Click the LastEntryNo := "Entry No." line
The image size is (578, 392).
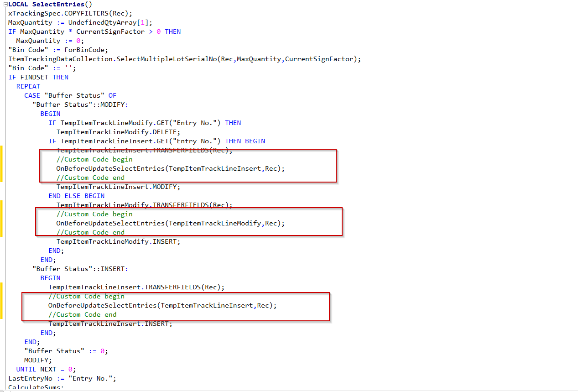(x=62, y=378)
